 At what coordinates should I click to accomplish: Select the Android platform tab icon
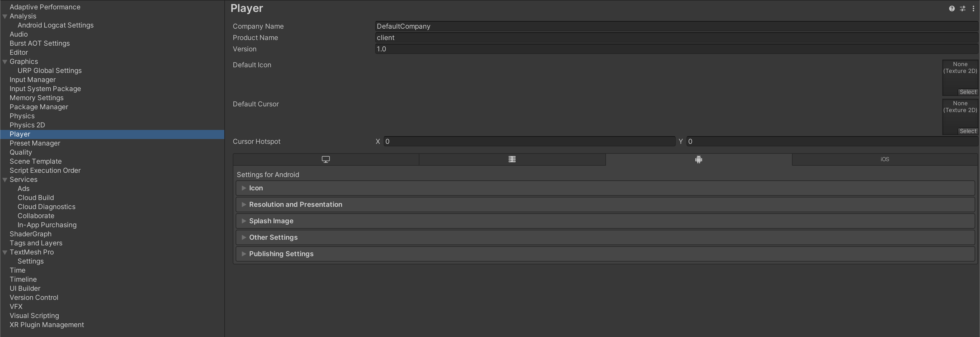(698, 159)
